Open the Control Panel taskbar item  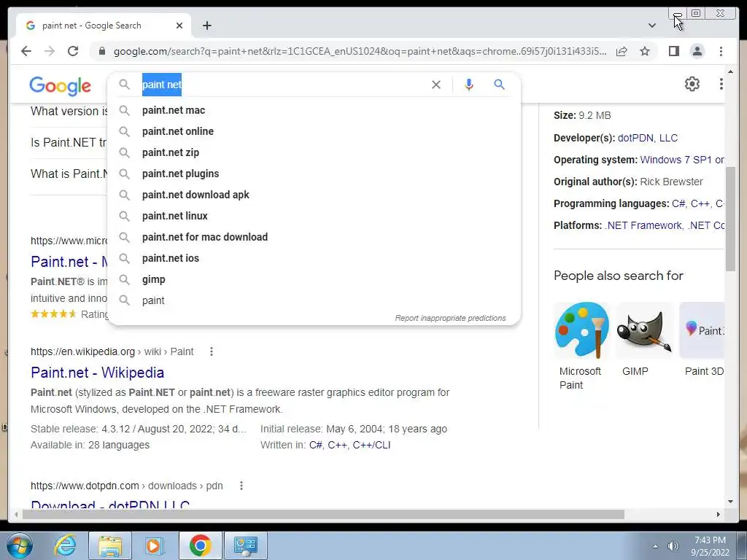pyautogui.click(x=245, y=545)
